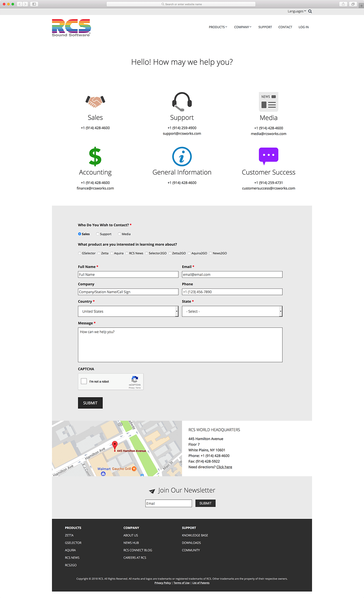This screenshot has width=364, height=598.
Task: Check the Selector2GO product checkbox
Action: tap(147, 253)
